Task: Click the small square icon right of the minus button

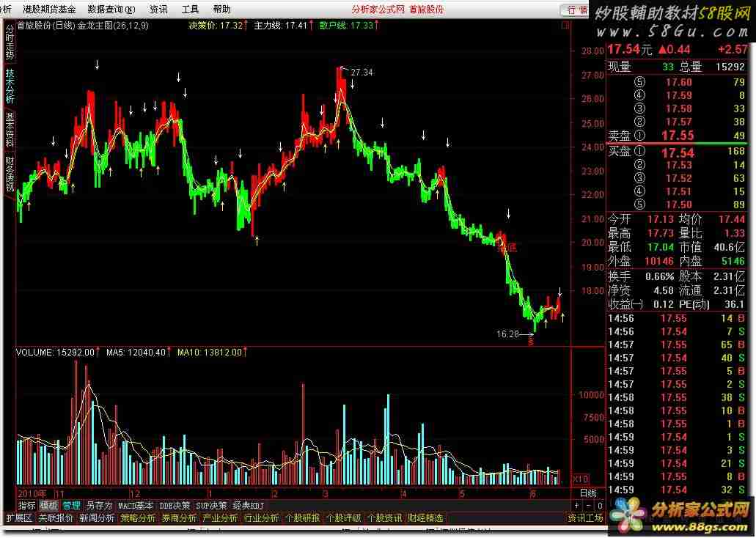Action: pyautogui.click(x=598, y=506)
